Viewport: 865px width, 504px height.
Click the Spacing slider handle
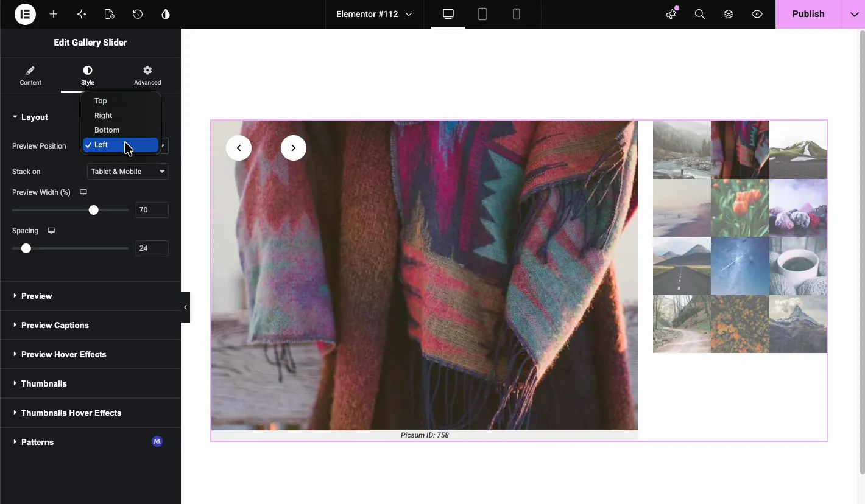click(x=26, y=248)
